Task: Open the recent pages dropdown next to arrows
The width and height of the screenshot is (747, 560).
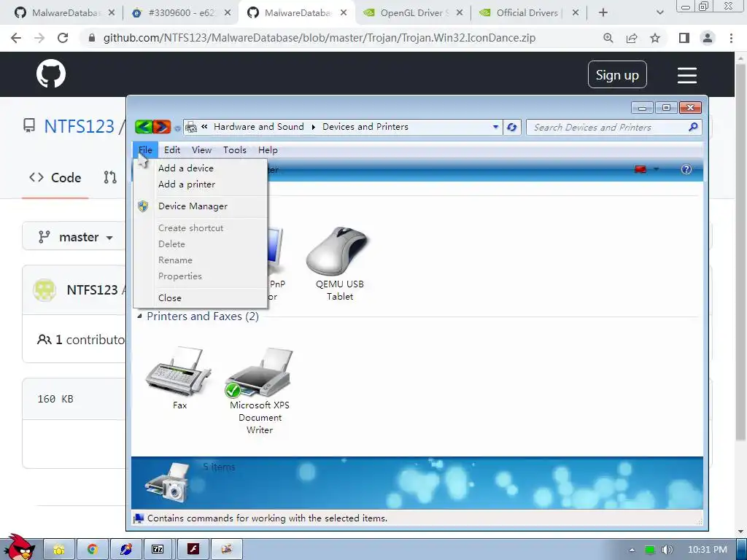Action: pos(177,128)
